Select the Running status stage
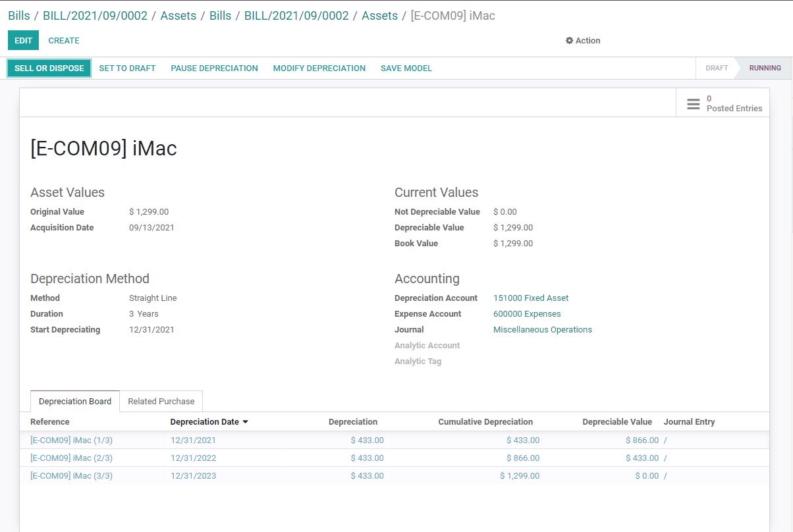The height and width of the screenshot is (532, 793). click(765, 68)
